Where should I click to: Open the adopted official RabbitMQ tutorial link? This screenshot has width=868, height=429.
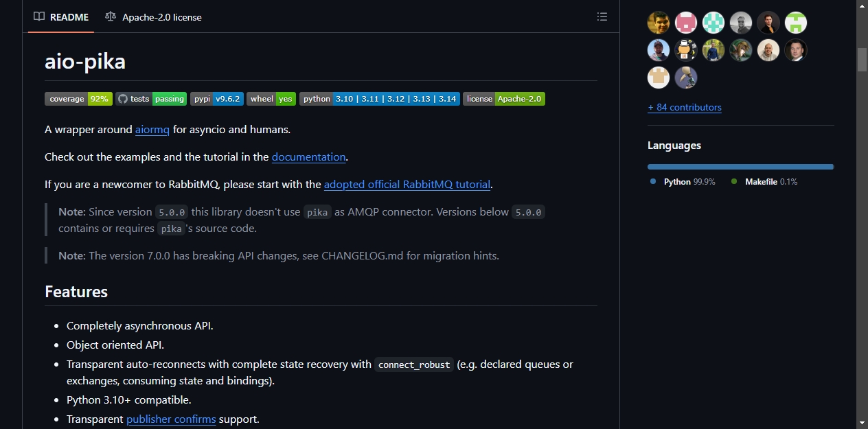407,184
